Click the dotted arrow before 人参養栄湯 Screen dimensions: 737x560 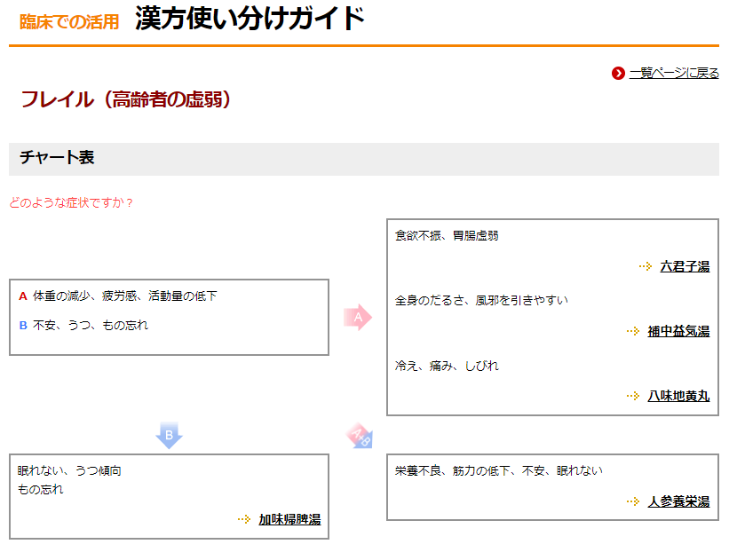pyautogui.click(x=633, y=501)
